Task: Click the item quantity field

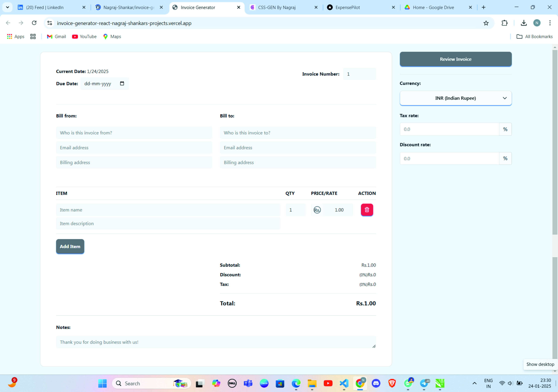Action: click(295, 210)
